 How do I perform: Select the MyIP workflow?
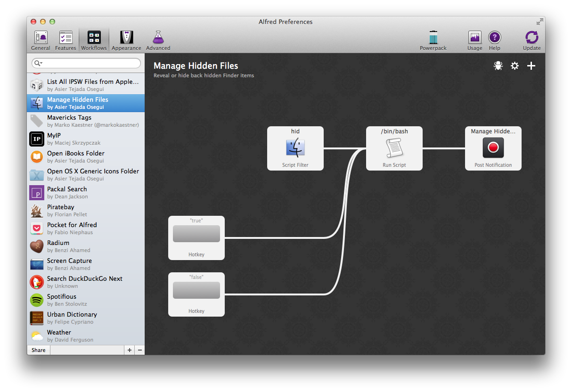coord(86,139)
